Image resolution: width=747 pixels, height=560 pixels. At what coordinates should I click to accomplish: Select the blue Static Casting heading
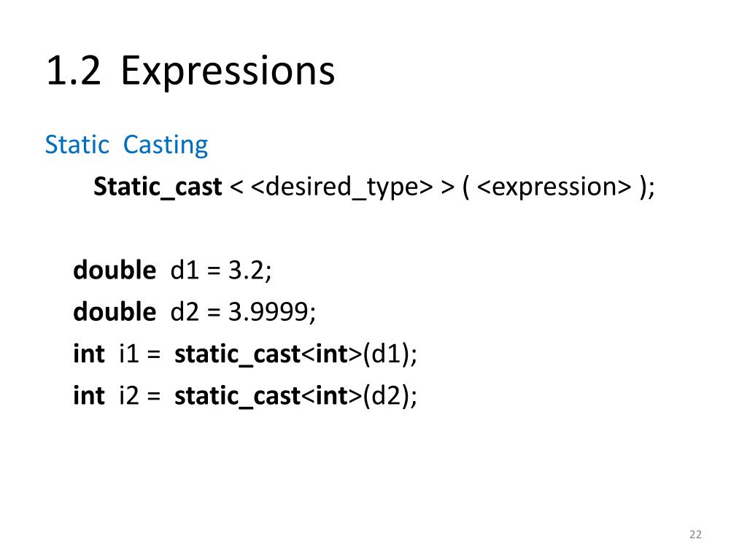126,145
